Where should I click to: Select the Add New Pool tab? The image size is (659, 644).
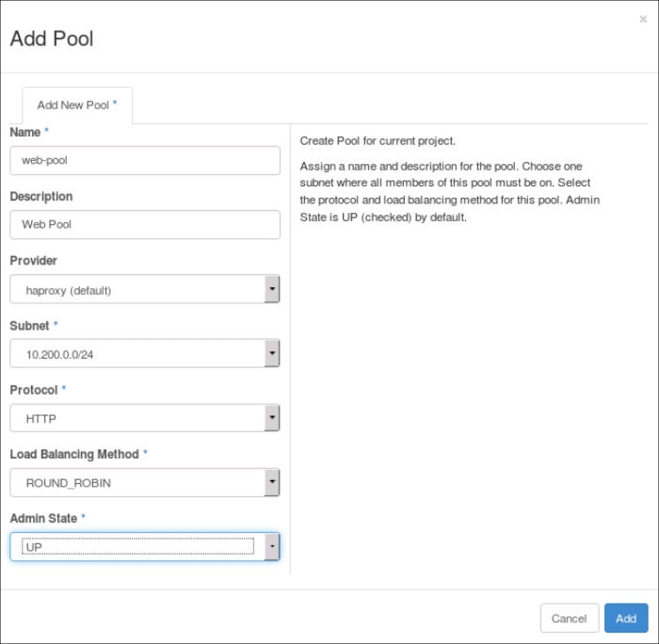pyautogui.click(x=76, y=105)
